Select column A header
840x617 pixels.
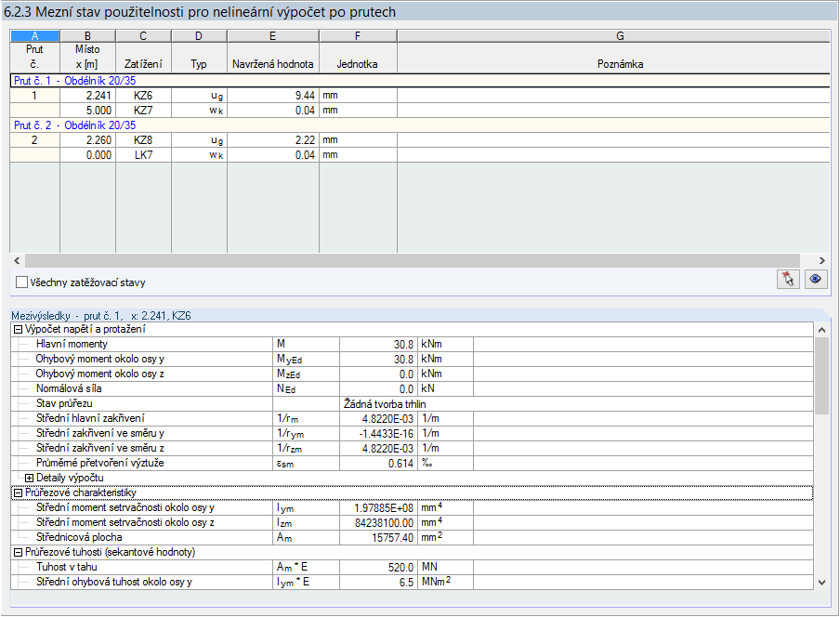click(x=34, y=36)
